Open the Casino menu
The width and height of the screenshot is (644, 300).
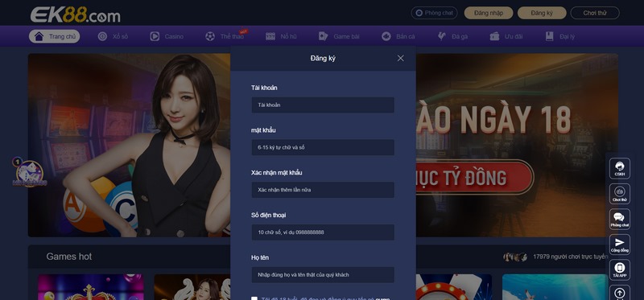(167, 36)
